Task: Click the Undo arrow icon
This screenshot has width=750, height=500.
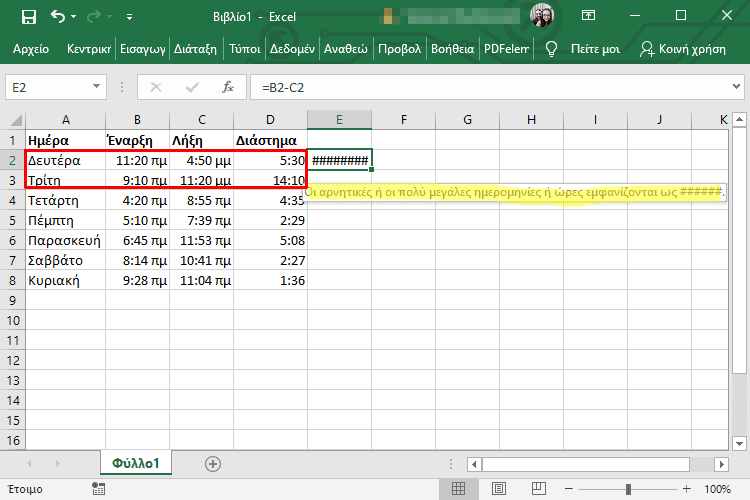Action: (58, 17)
